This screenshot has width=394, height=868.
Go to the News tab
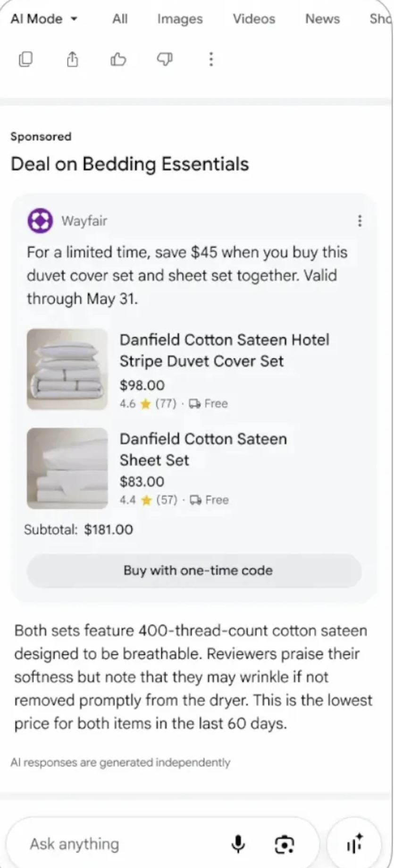322,19
